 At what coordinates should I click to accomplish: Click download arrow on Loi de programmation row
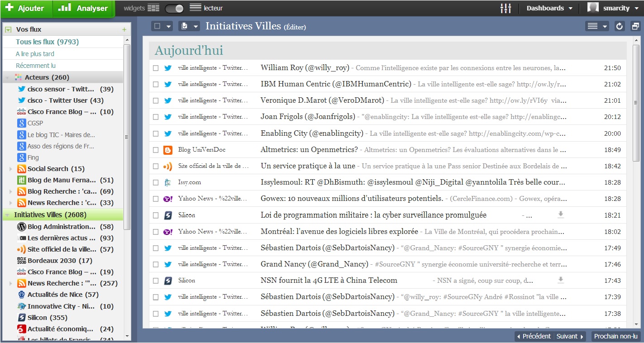[x=561, y=215]
